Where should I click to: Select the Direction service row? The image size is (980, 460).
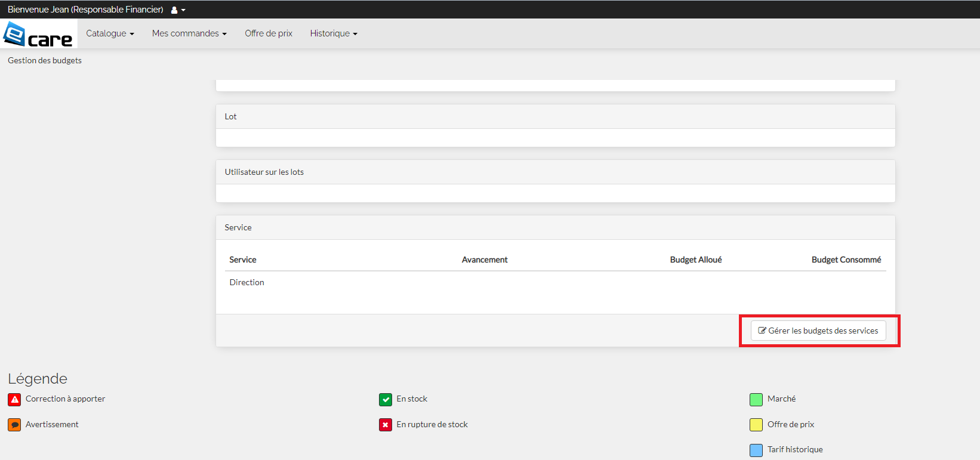pyautogui.click(x=246, y=282)
